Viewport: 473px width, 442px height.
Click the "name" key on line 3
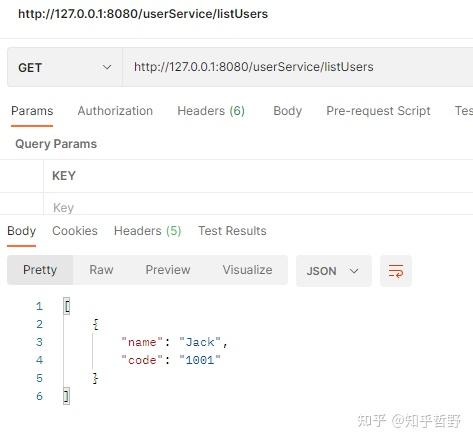tap(142, 342)
